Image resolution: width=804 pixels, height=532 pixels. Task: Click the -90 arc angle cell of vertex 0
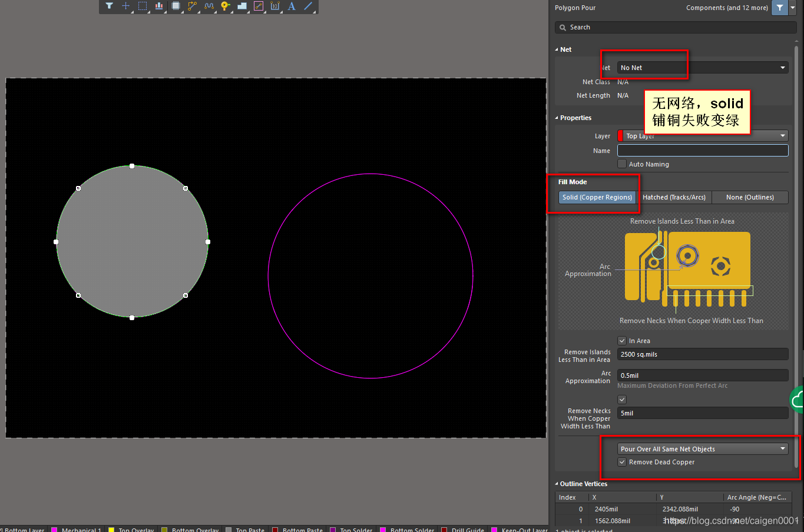pos(757,509)
